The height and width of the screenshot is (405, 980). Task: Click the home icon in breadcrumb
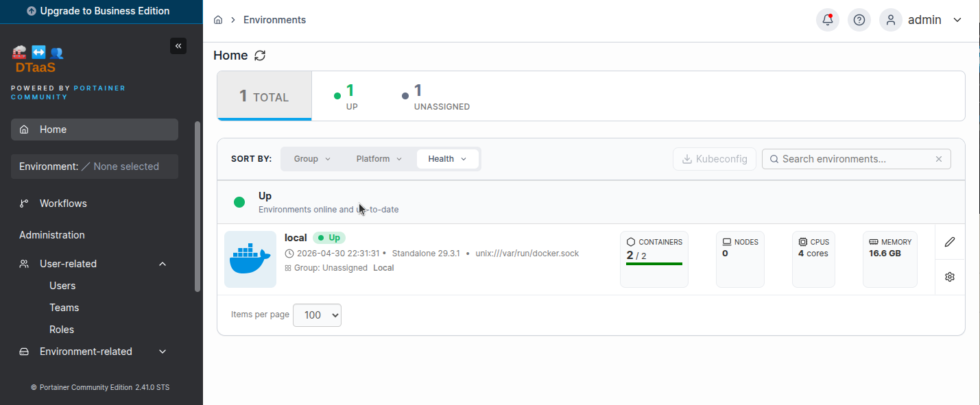coord(218,20)
